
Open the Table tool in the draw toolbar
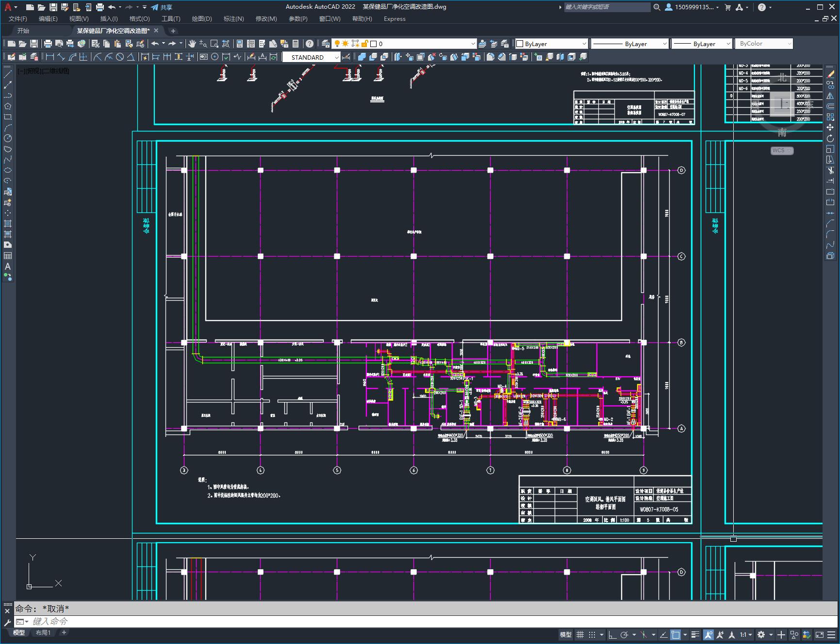[x=8, y=256]
